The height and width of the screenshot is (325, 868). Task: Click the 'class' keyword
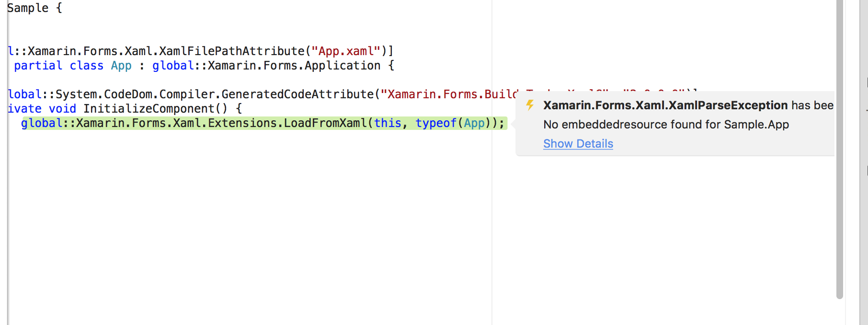tap(87, 66)
